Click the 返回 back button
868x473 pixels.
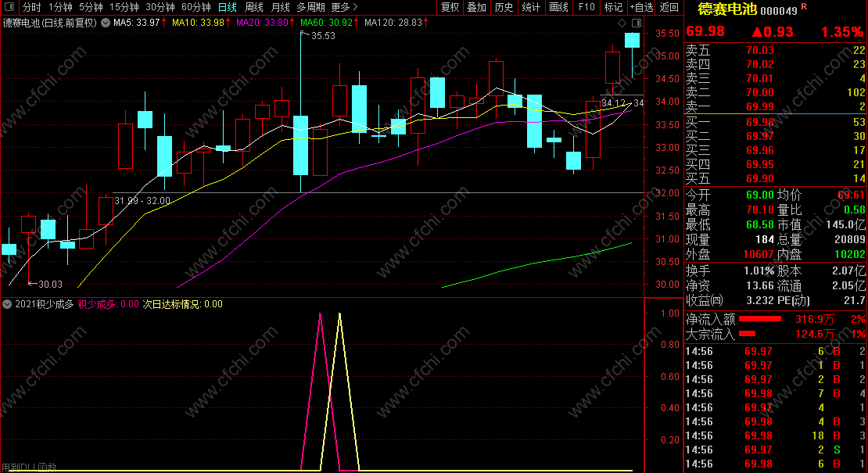pyautogui.click(x=669, y=7)
